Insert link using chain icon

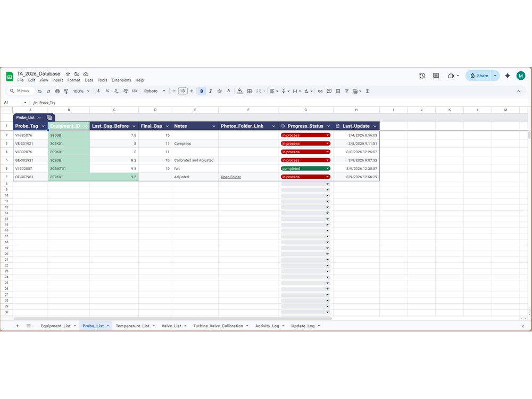pos(320,91)
